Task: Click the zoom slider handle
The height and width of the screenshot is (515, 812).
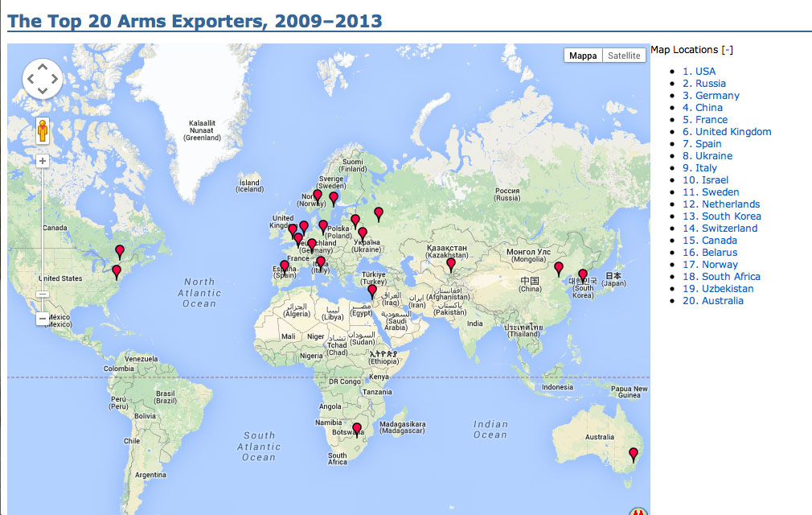Action: 43,294
